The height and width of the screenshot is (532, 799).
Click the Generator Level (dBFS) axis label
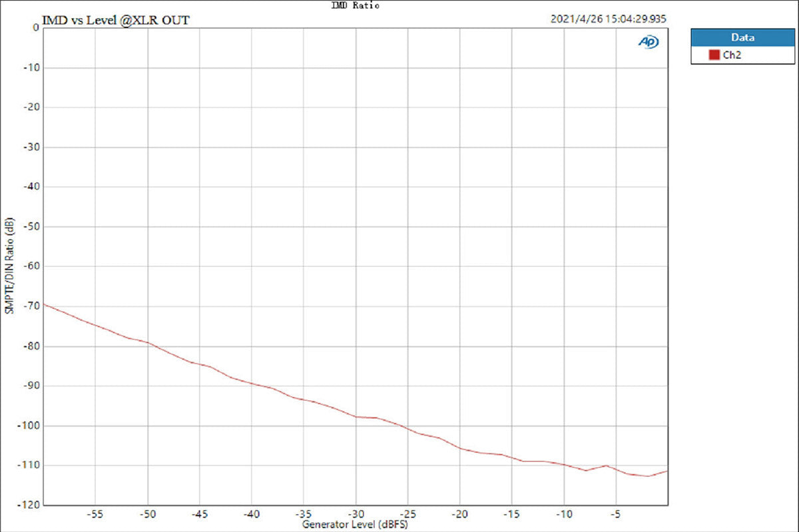click(x=354, y=525)
